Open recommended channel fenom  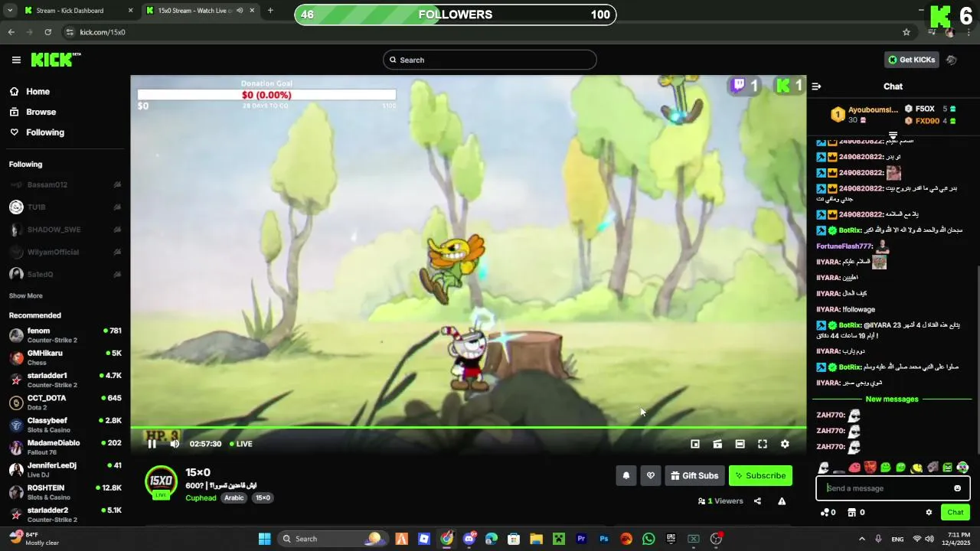pyautogui.click(x=65, y=335)
